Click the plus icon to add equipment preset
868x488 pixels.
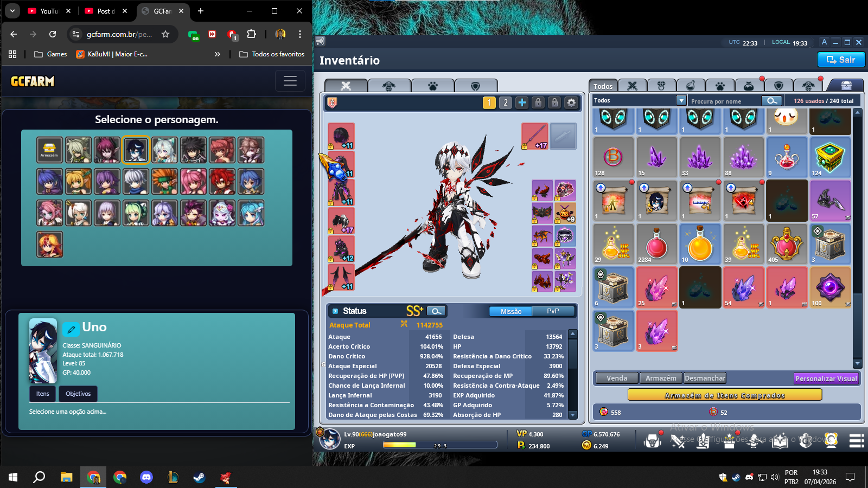click(522, 102)
